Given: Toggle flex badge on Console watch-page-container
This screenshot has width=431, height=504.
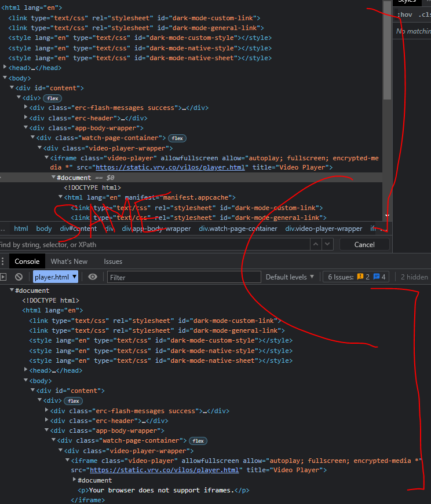Looking at the screenshot, I should [x=198, y=441].
